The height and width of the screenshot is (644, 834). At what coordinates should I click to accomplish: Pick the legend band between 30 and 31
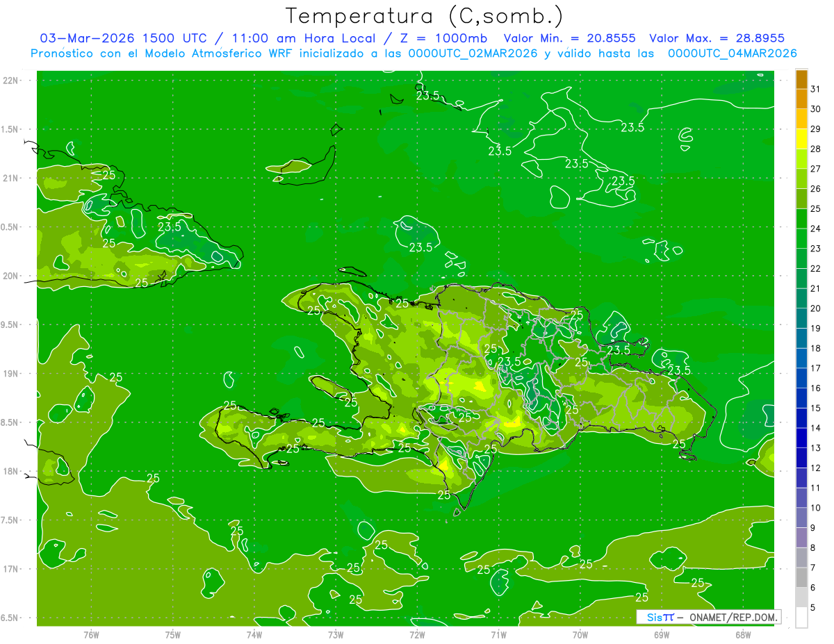(801, 99)
